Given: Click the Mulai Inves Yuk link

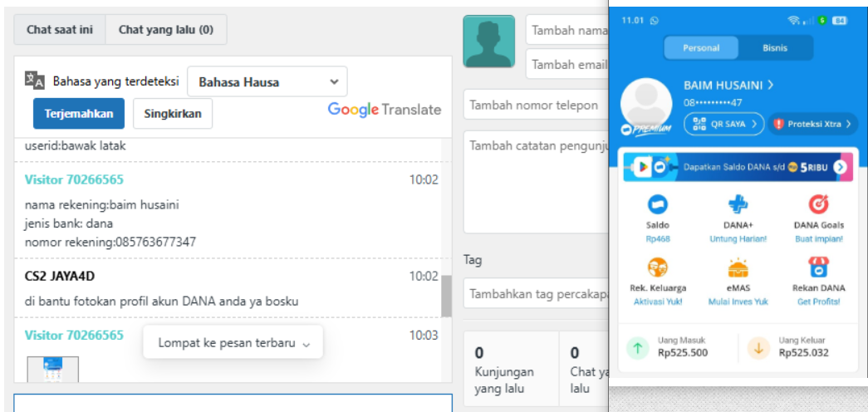Looking at the screenshot, I should (738, 302).
